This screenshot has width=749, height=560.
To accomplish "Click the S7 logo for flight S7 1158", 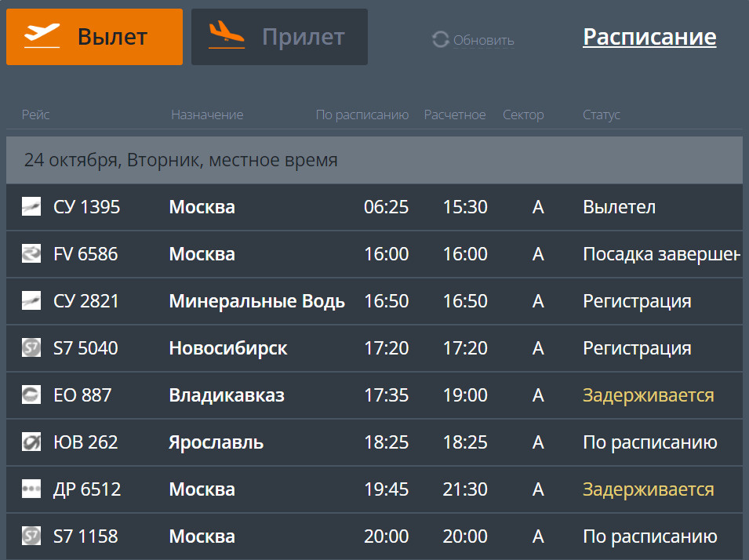I will (31, 536).
